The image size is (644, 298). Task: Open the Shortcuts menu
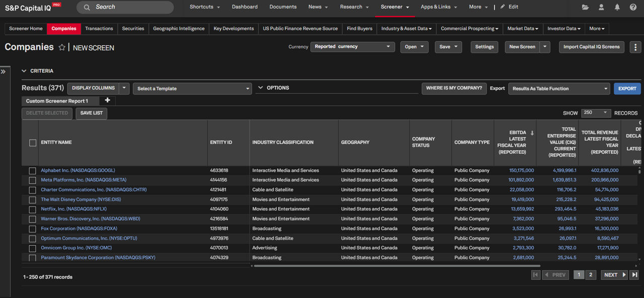pyautogui.click(x=205, y=7)
